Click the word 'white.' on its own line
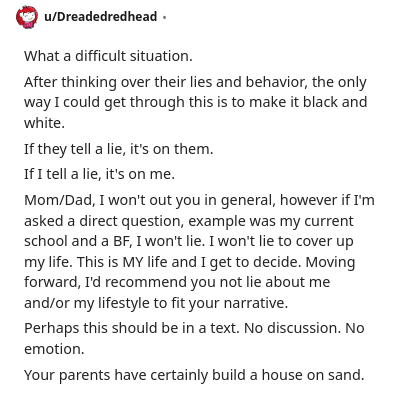The width and height of the screenshot is (400, 410). click(44, 123)
